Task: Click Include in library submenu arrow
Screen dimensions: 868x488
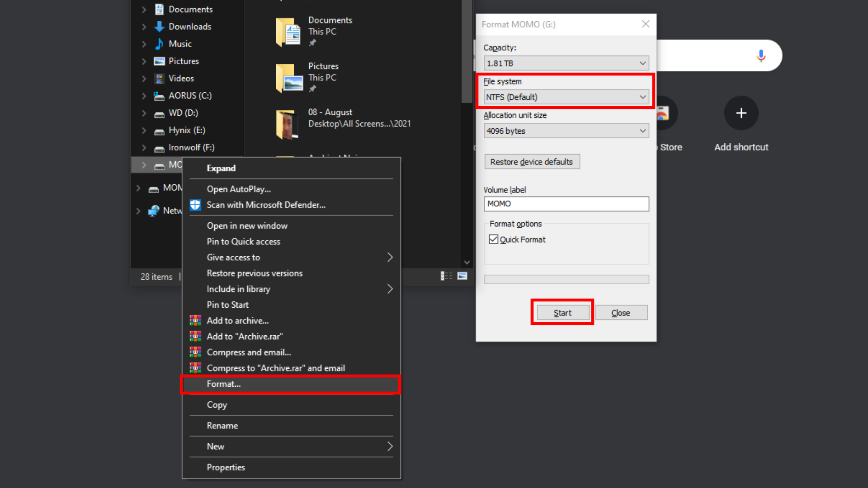Action: click(390, 289)
